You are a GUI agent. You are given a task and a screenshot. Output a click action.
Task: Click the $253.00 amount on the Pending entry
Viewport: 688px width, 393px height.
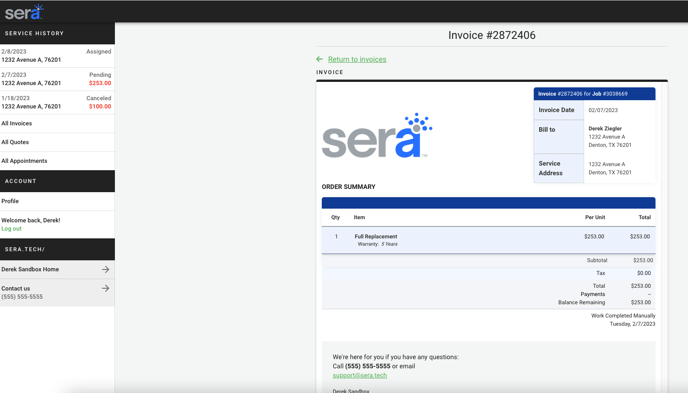pyautogui.click(x=100, y=83)
